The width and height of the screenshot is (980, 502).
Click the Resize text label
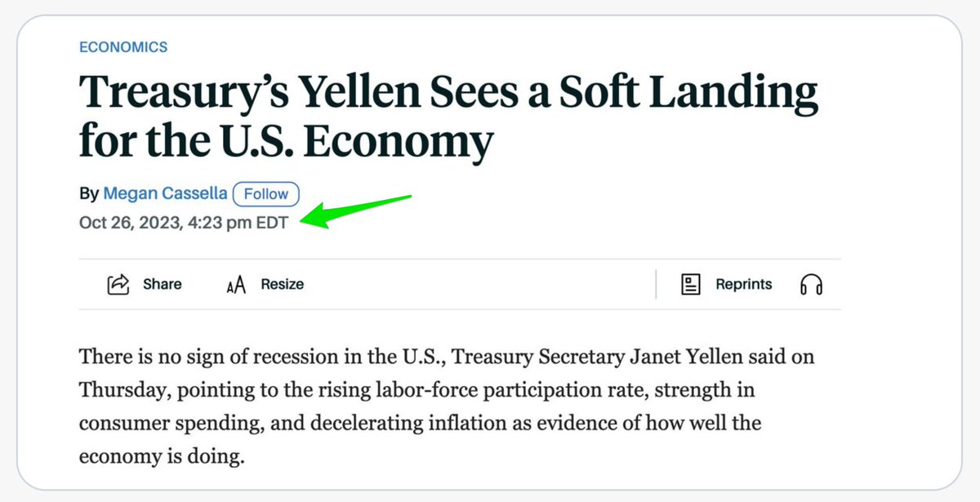[283, 284]
